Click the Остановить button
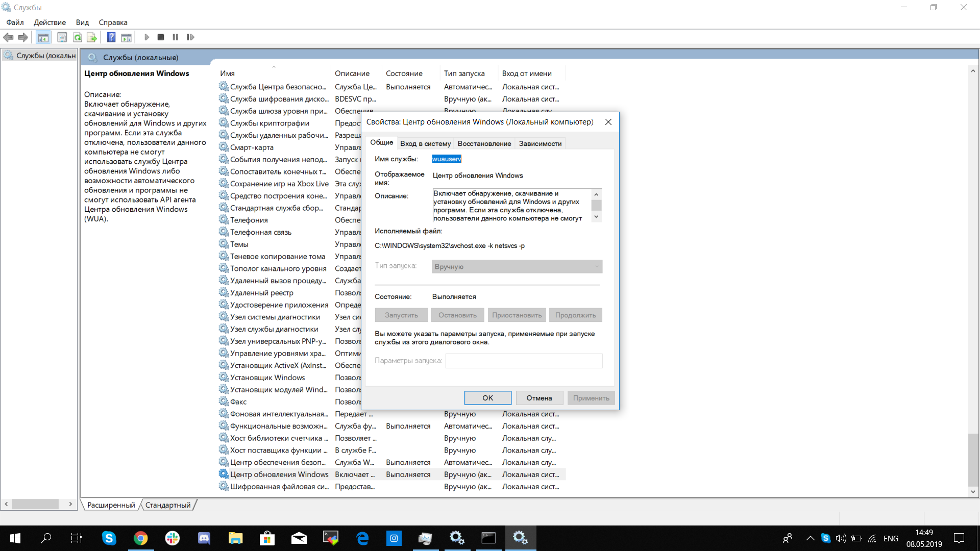The width and height of the screenshot is (980, 551). (x=457, y=315)
